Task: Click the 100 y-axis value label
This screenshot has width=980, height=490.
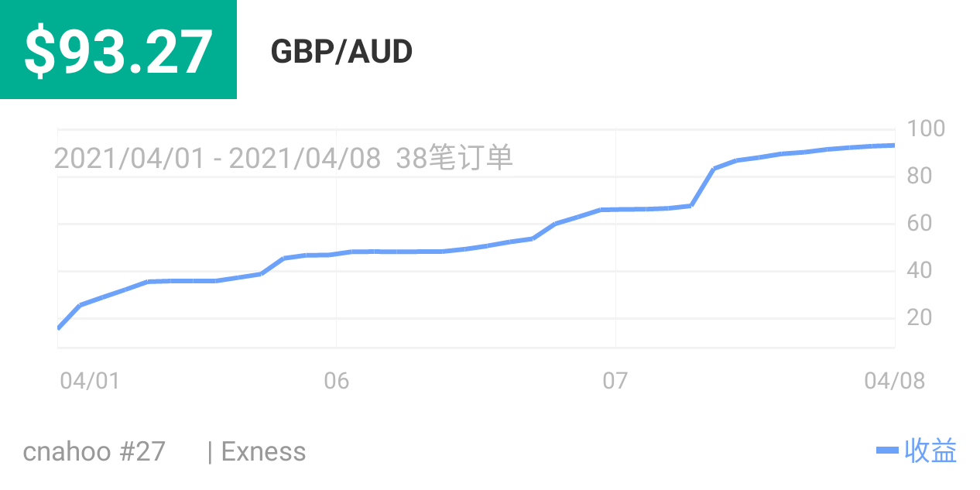Action: pyautogui.click(x=926, y=128)
